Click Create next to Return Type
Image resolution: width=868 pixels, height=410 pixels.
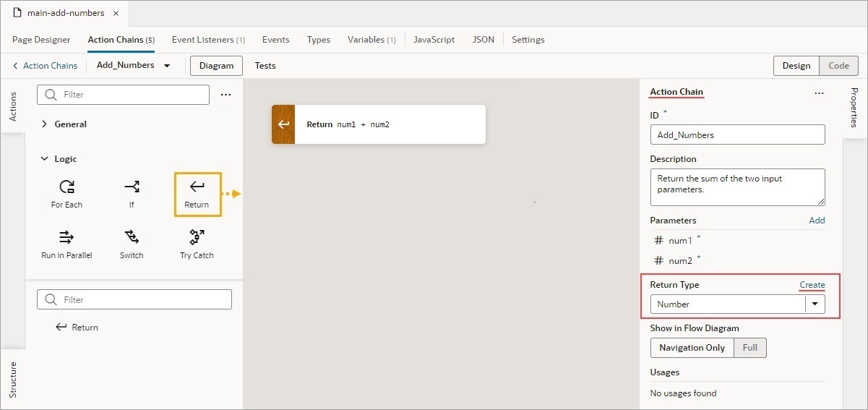(x=812, y=285)
